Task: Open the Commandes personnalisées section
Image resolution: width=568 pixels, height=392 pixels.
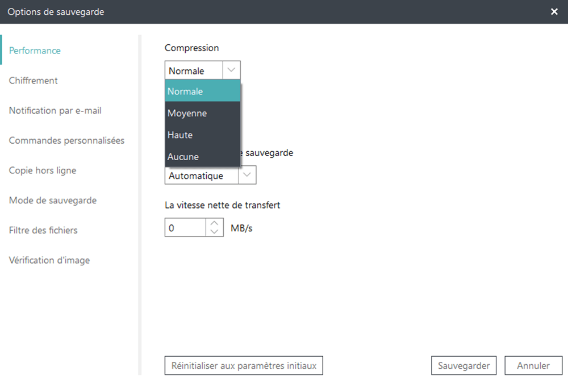Action: point(66,140)
